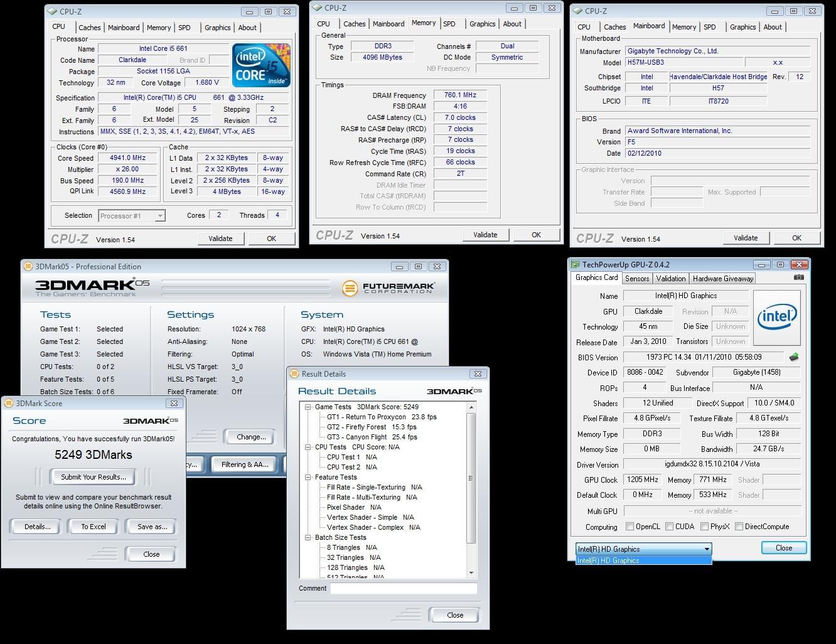Viewport: 836px width, 644px height.
Task: Select the GT2 - Firefly Forest row
Action: 372,427
